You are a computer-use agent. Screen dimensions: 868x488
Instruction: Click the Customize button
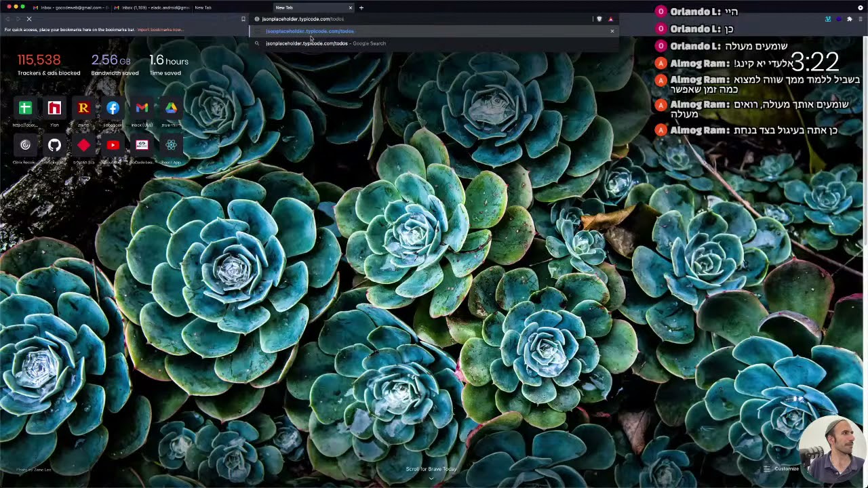(x=781, y=468)
